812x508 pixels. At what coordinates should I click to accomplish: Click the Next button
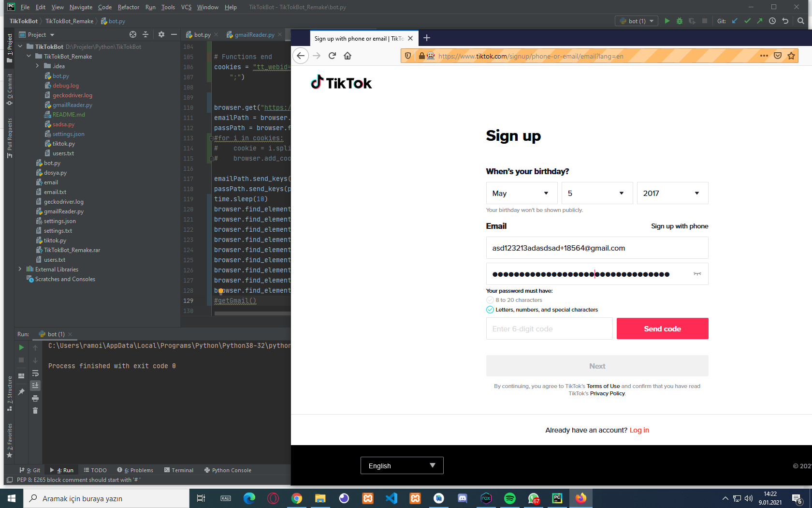click(597, 366)
